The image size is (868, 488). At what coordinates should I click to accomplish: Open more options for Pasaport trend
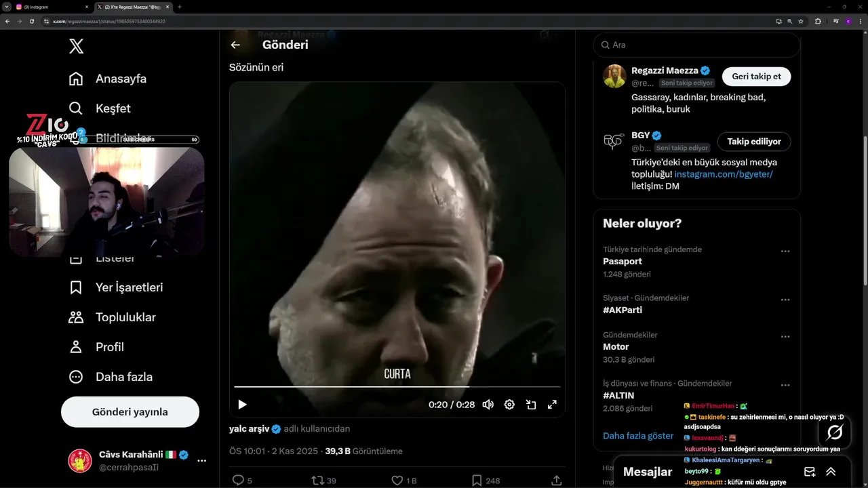pyautogui.click(x=785, y=251)
